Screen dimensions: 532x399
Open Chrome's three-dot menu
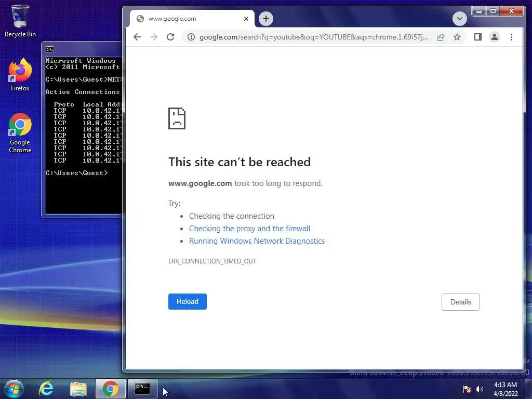(x=511, y=37)
